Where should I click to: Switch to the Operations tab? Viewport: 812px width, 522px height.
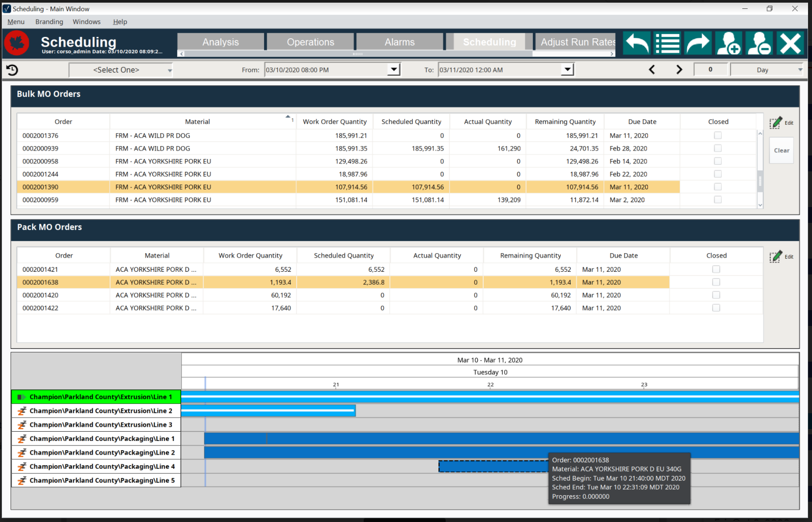(x=310, y=41)
